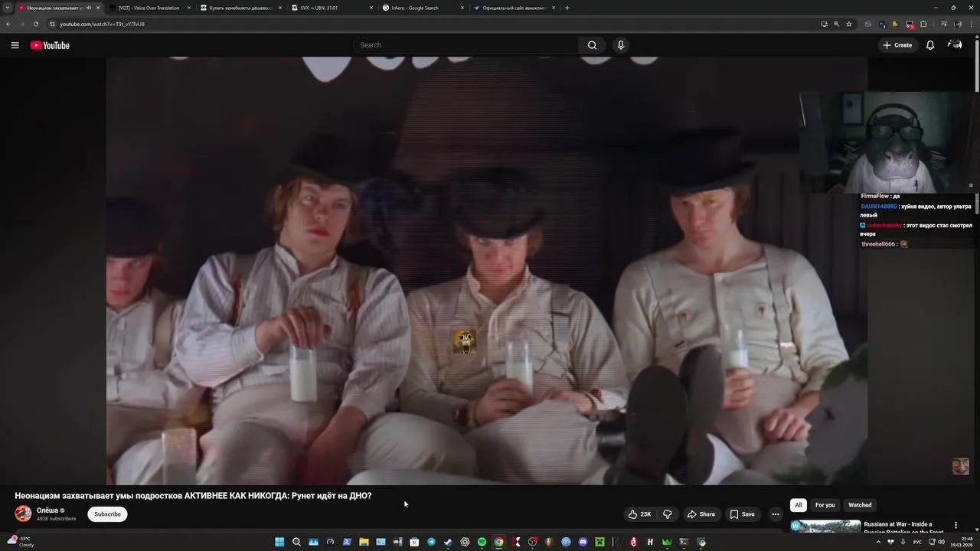
Task: Click the video title Неонацизм захватывает умы
Action: [193, 496]
